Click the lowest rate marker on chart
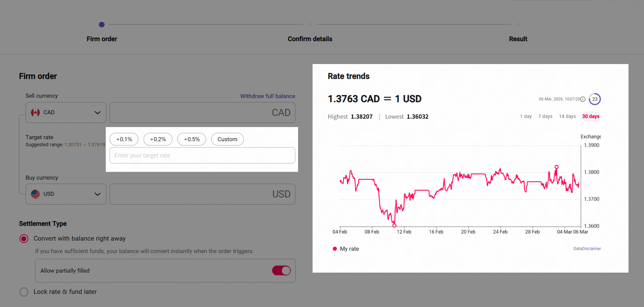 [394, 225]
